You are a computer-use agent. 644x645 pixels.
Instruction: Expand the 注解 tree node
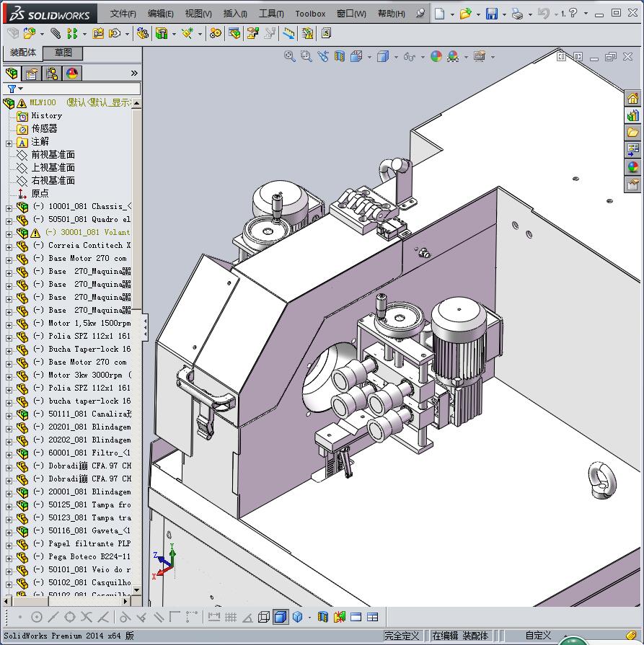coord(9,143)
